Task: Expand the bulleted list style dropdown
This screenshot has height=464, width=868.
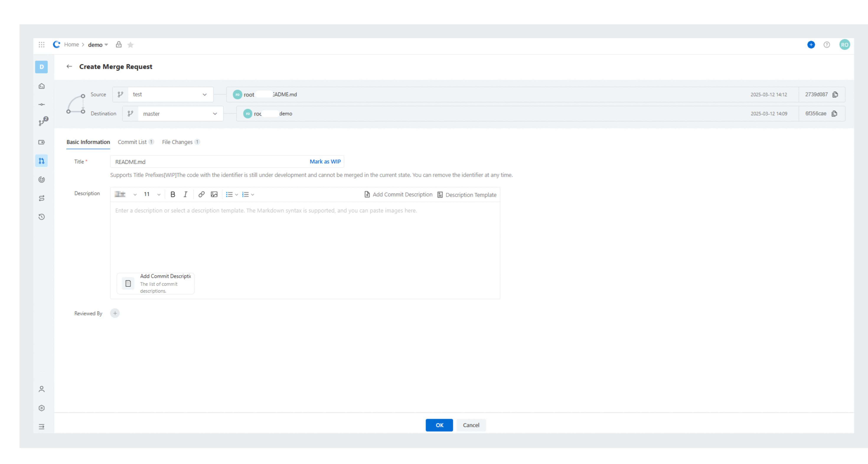Action: click(232, 194)
